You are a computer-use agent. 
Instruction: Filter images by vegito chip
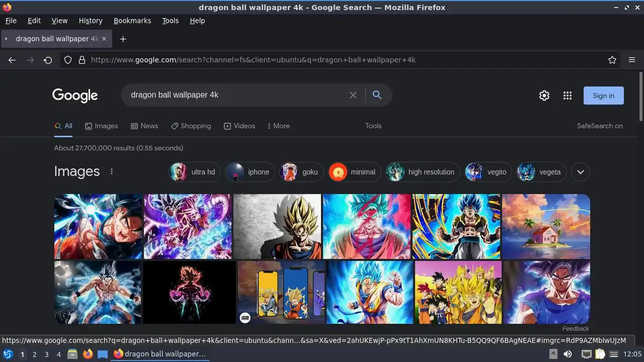(488, 172)
